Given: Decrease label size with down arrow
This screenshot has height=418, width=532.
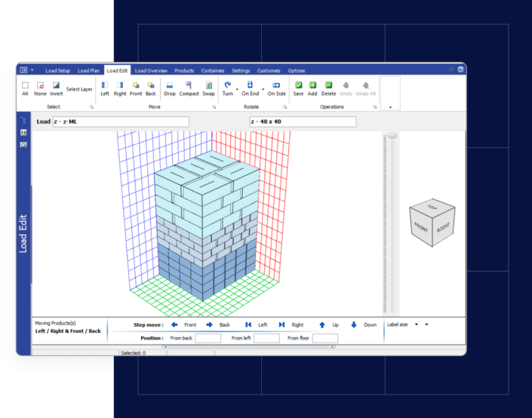Looking at the screenshot, I should (416, 324).
